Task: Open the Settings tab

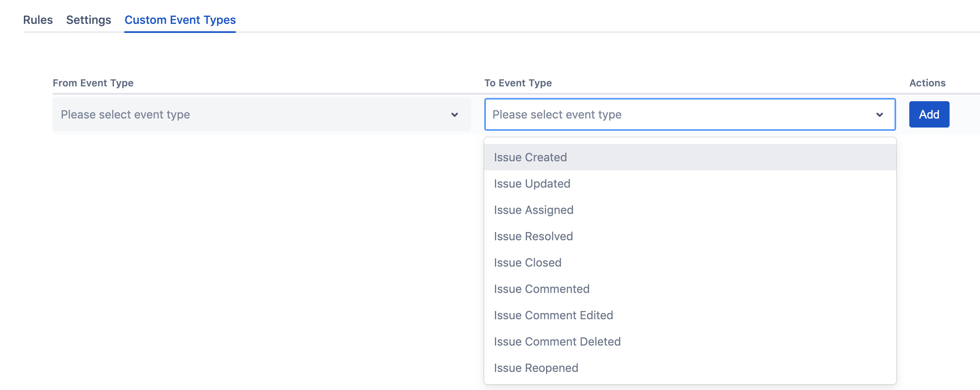Action: 88,19
